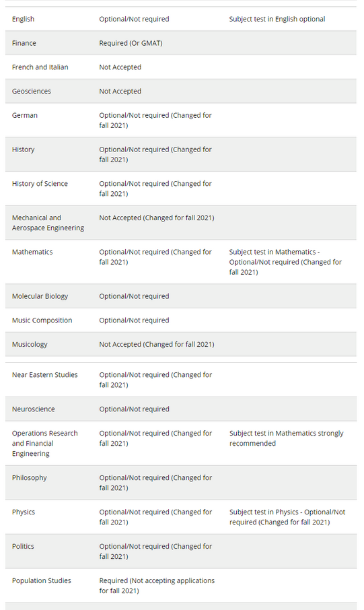Viewport: 364px width, 610px height.
Task: Click Subject test in Physics note
Action: coord(287,517)
